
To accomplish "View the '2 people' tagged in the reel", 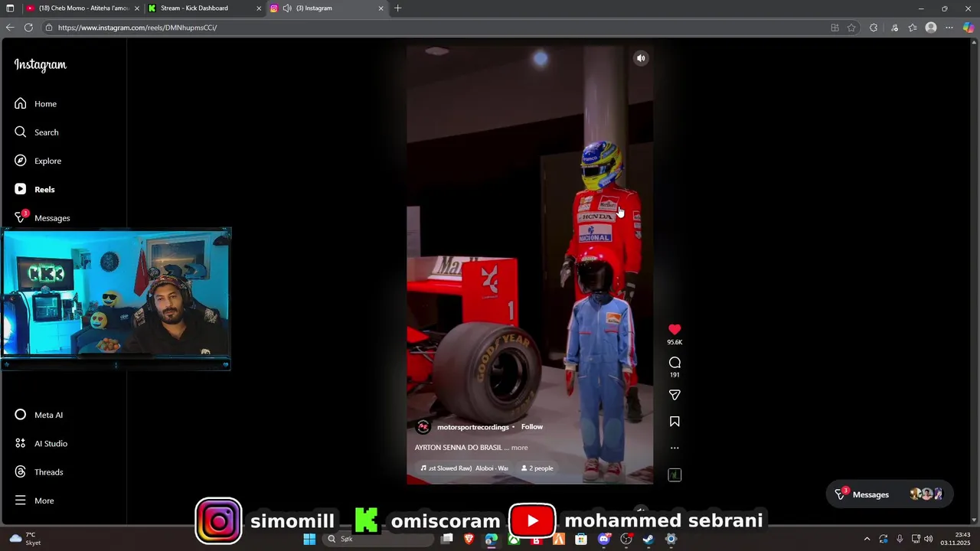I will [x=537, y=468].
